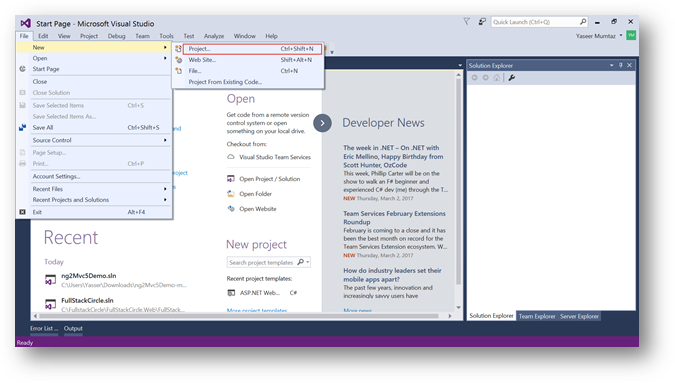Open the Tools menu

point(166,36)
